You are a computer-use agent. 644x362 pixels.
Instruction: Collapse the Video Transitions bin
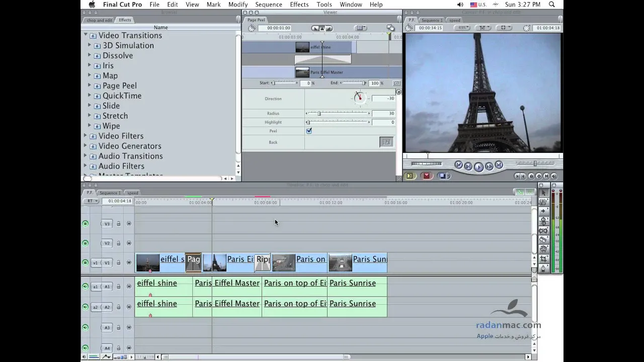click(x=86, y=35)
